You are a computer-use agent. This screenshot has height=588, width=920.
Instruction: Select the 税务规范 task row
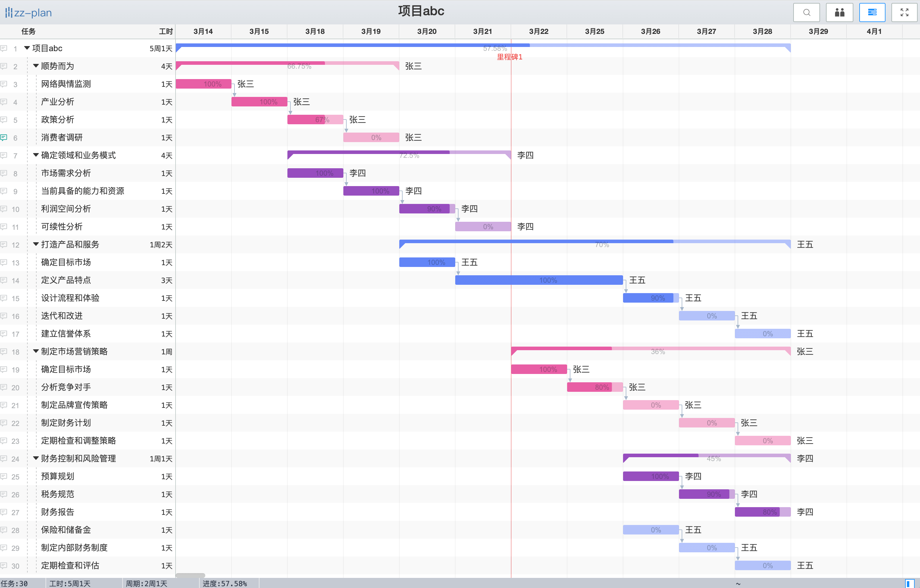pos(57,494)
